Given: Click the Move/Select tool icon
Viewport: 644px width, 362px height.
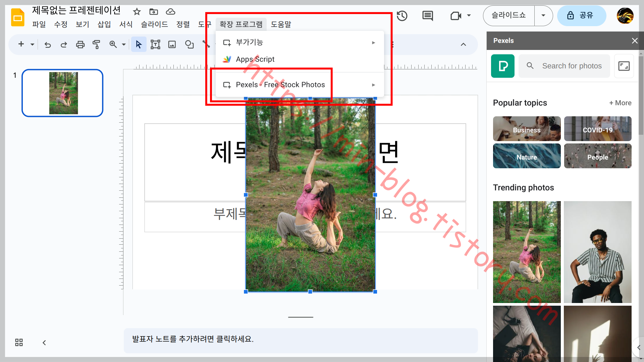Looking at the screenshot, I should point(139,44).
